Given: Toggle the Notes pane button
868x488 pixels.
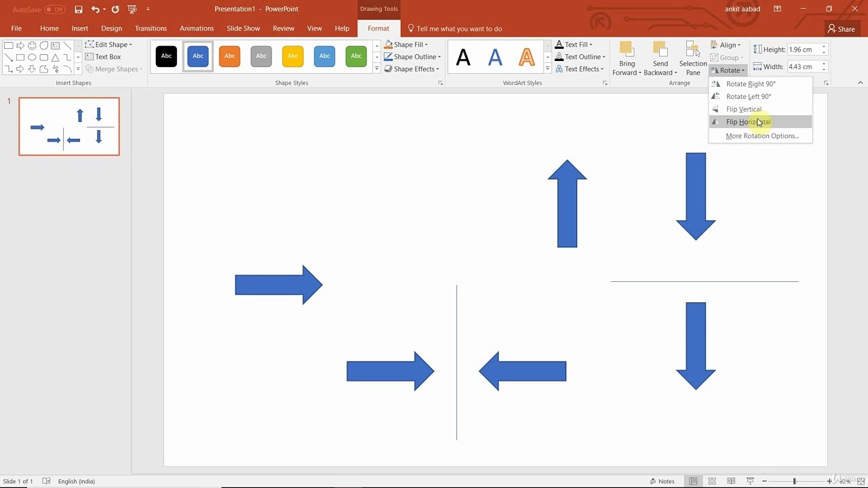Looking at the screenshot, I should coord(661,481).
